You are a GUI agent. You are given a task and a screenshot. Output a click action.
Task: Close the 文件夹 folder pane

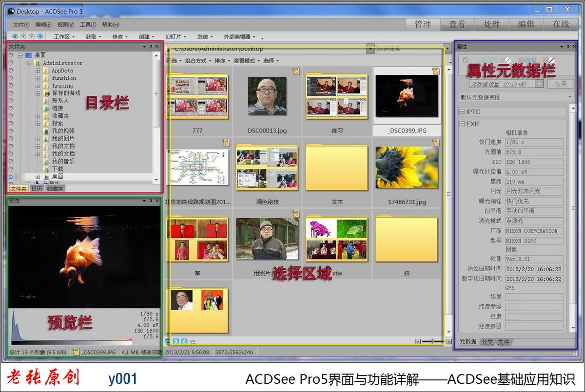(157, 47)
